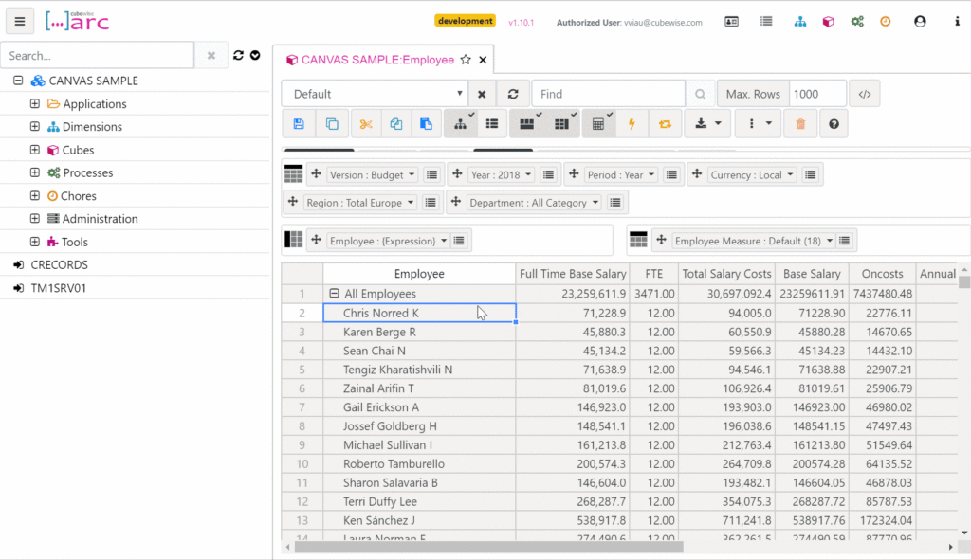Click the lightning bolt icon

click(x=632, y=124)
